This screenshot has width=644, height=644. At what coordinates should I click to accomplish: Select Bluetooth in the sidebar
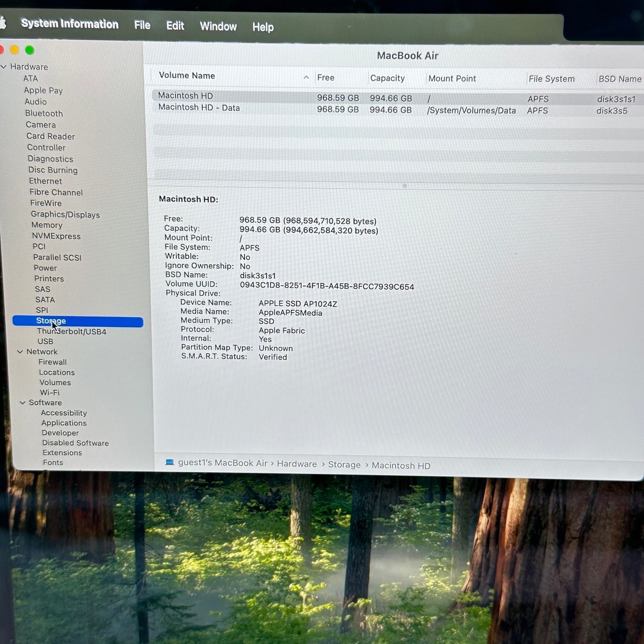tap(44, 113)
